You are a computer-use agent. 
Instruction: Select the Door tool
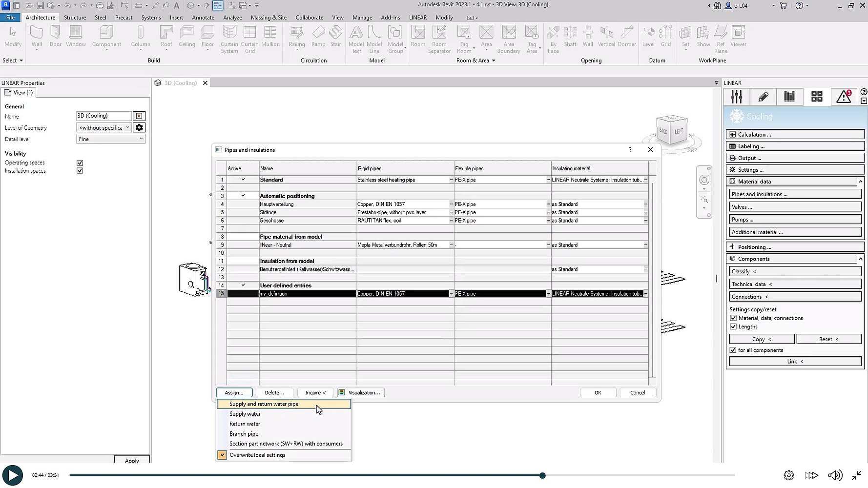click(x=55, y=37)
